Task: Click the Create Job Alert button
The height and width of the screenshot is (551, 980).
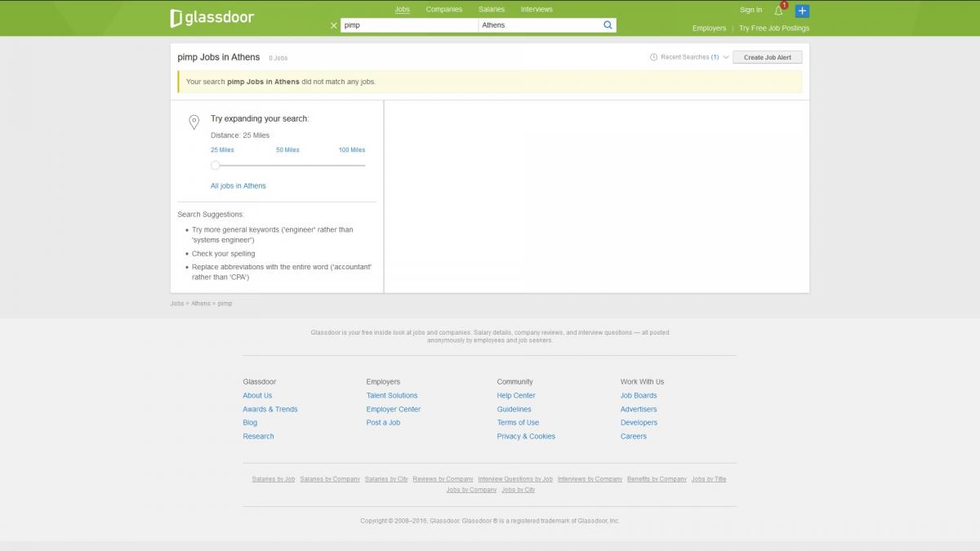Action: point(768,57)
